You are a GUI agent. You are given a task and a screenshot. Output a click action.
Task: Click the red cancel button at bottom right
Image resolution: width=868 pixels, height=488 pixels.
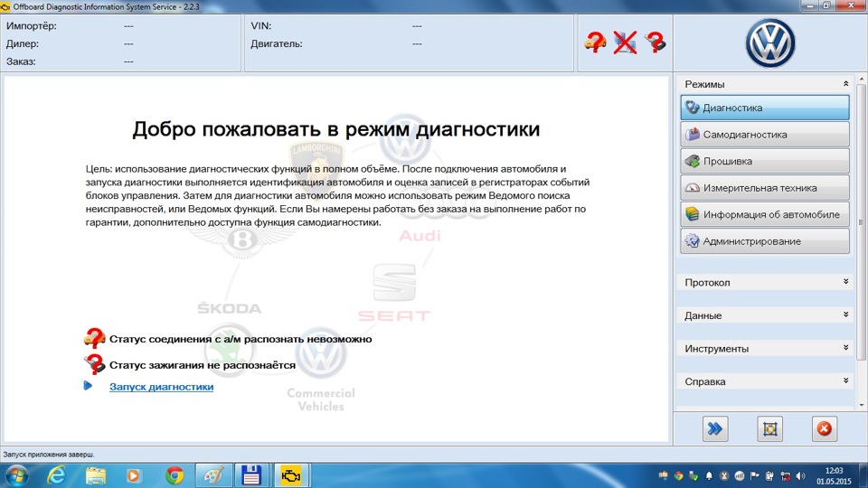pyautogui.click(x=824, y=428)
